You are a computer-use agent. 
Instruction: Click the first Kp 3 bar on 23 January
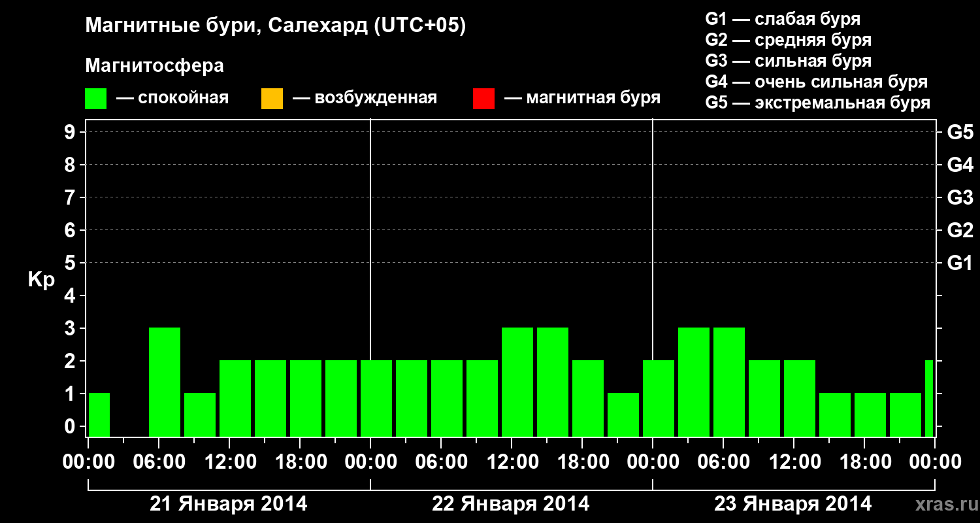click(694, 382)
